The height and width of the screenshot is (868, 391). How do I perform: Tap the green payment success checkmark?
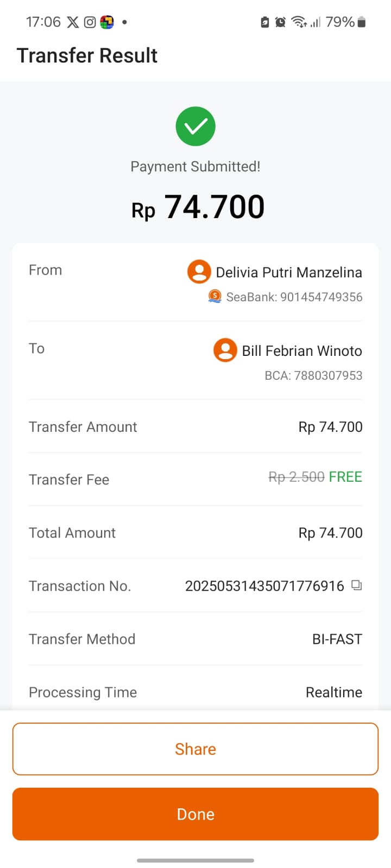[195, 127]
